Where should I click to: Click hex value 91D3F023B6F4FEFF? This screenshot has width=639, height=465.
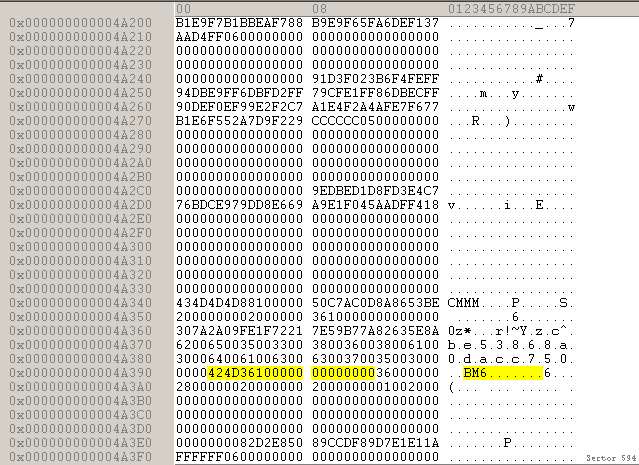376,78
